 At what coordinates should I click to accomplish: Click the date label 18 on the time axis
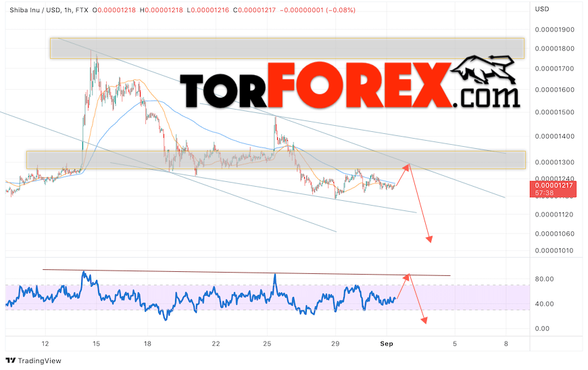tap(147, 344)
